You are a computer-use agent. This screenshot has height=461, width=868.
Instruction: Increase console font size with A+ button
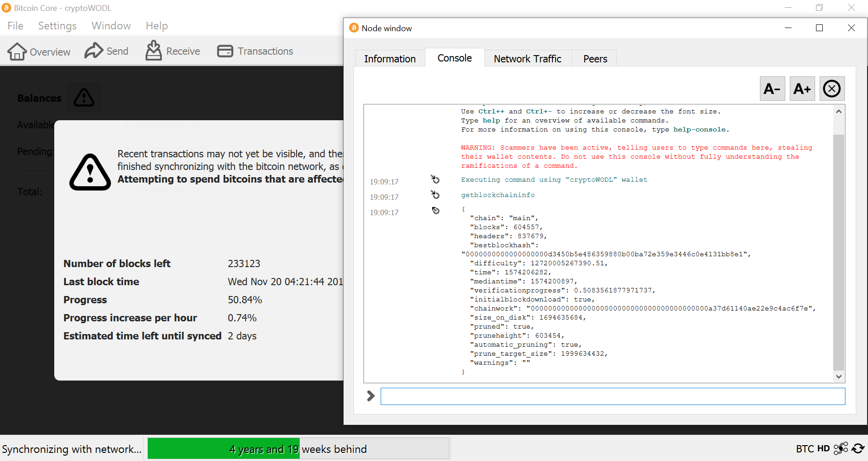pos(802,89)
